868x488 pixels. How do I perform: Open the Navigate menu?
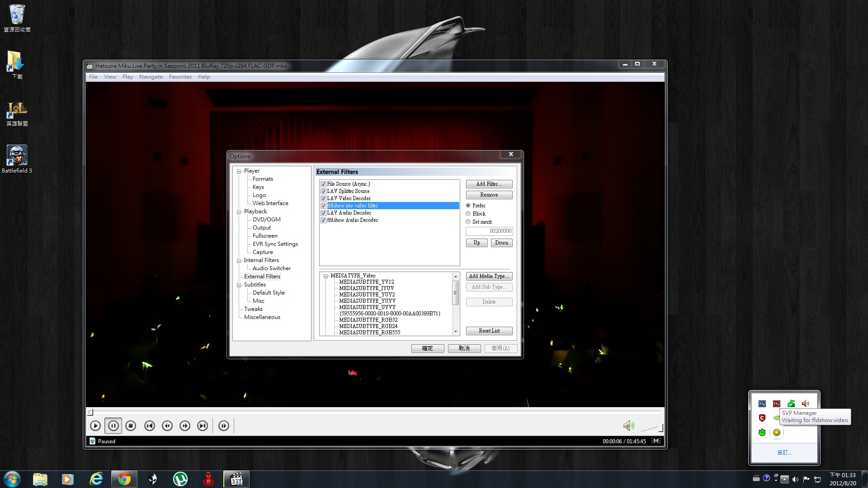pos(151,77)
